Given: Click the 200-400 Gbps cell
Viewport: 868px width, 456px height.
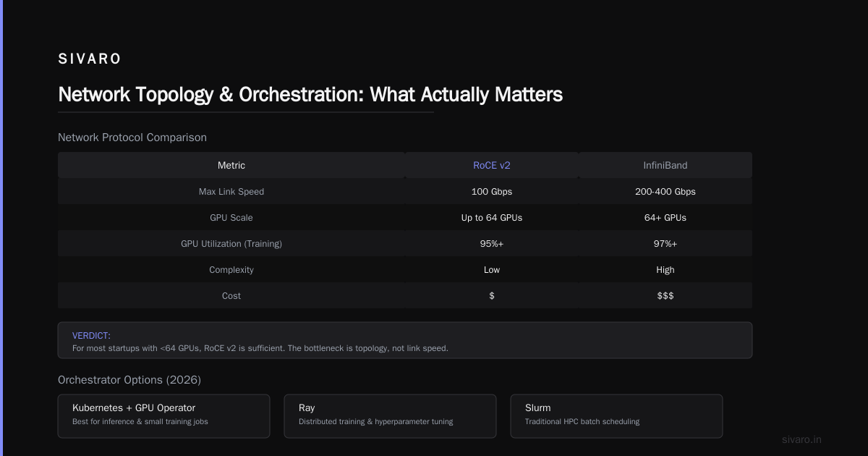Looking at the screenshot, I should [x=665, y=192].
